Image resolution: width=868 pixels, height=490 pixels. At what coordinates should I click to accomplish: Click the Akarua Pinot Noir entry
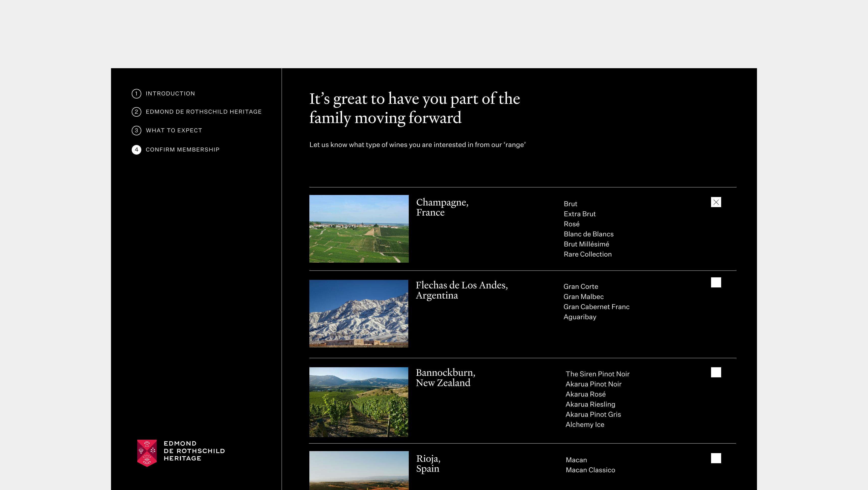[593, 384]
